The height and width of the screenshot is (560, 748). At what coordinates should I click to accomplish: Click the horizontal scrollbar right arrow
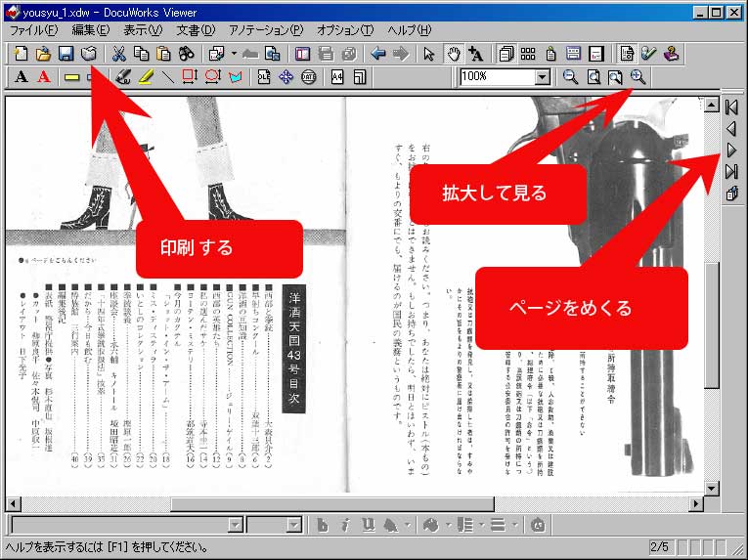pos(696,504)
